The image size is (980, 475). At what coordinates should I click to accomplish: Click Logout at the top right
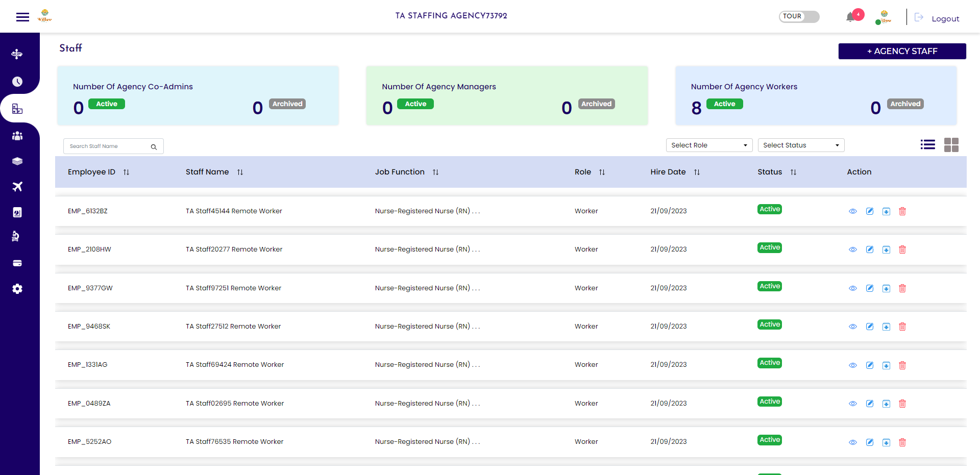(x=945, y=18)
